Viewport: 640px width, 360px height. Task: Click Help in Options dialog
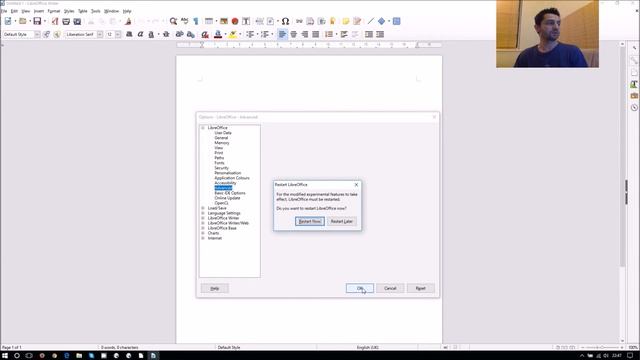(x=215, y=288)
